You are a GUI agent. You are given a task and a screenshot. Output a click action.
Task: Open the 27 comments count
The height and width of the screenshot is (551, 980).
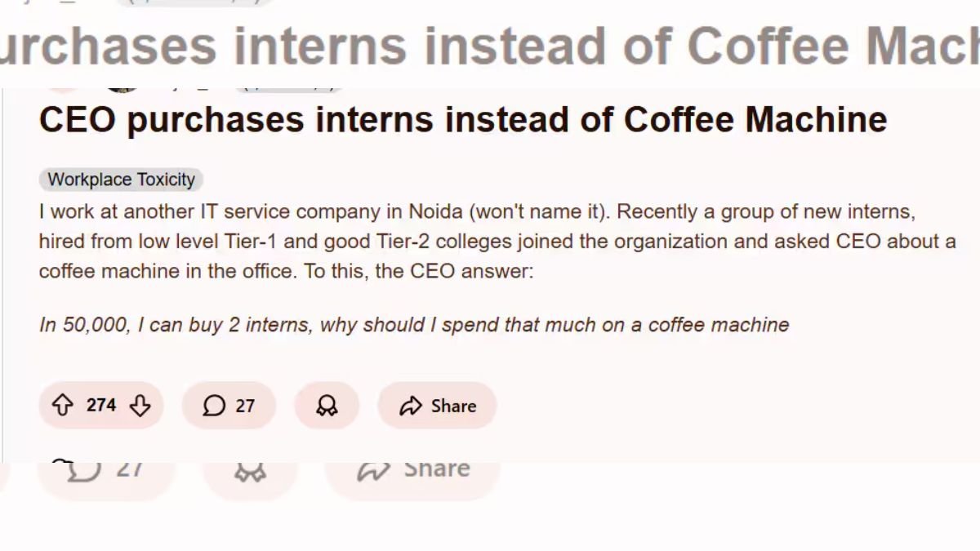pos(245,406)
